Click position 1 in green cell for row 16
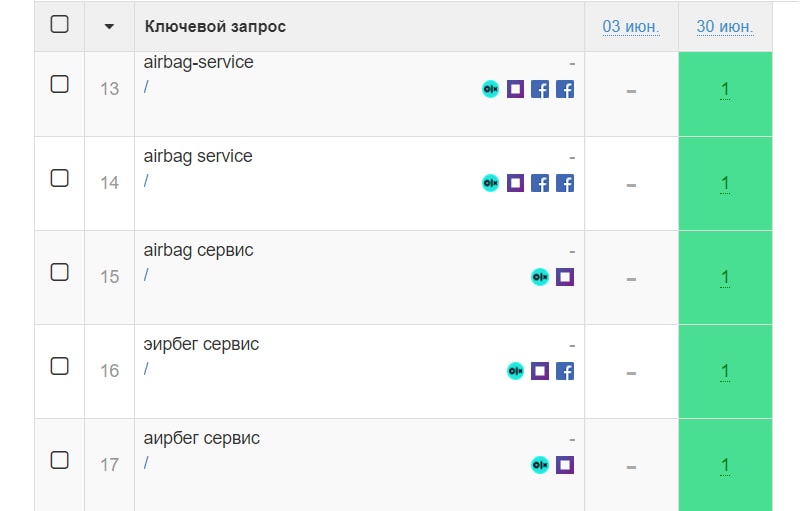Image resolution: width=800 pixels, height=511 pixels. (x=725, y=372)
